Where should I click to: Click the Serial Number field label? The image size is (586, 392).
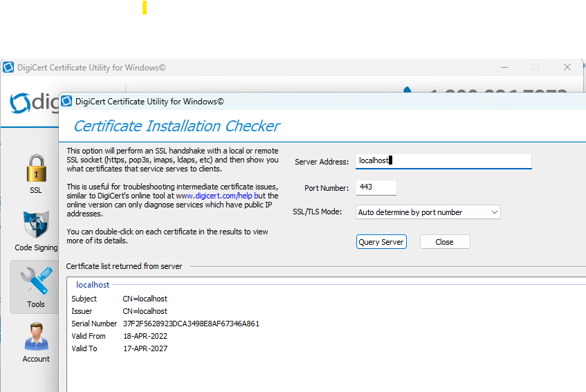click(x=94, y=324)
